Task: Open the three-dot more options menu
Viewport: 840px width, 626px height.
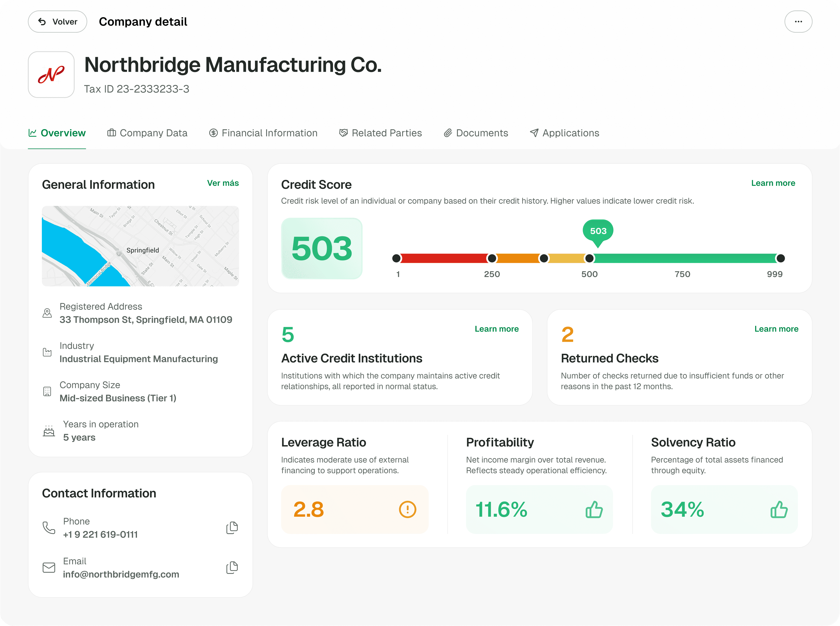Action: click(798, 22)
